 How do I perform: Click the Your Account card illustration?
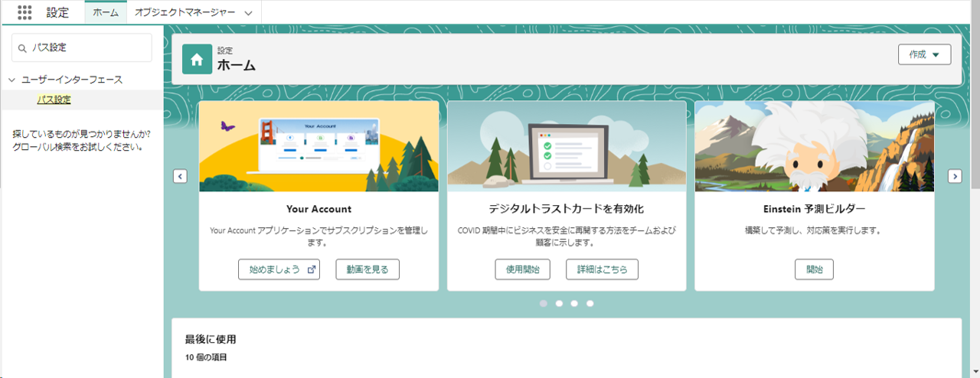[318, 146]
